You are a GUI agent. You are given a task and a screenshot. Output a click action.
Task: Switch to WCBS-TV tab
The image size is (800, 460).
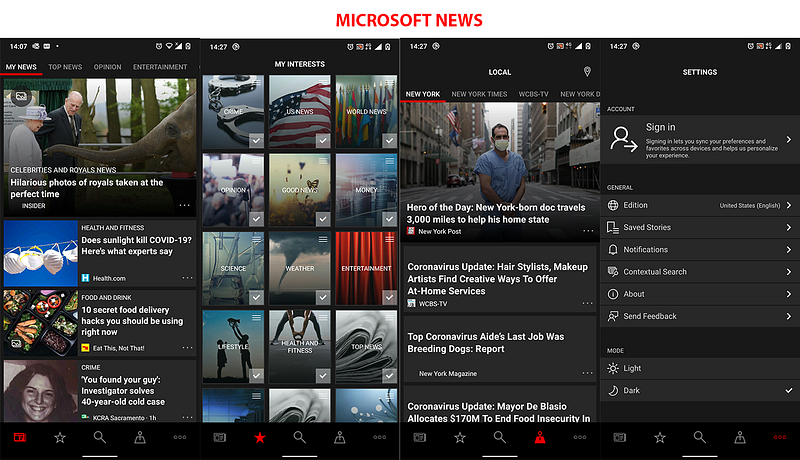tap(534, 94)
